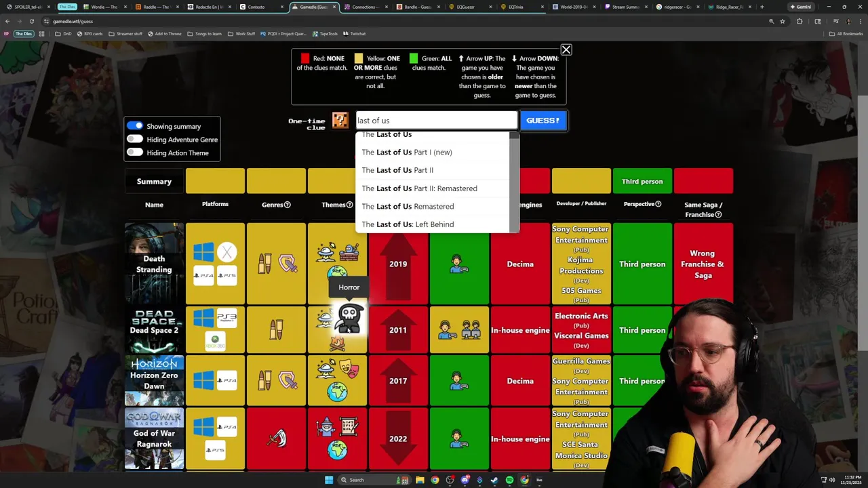The width and height of the screenshot is (868, 488).
Task: Click the 2011 release year cell
Action: [398, 330]
